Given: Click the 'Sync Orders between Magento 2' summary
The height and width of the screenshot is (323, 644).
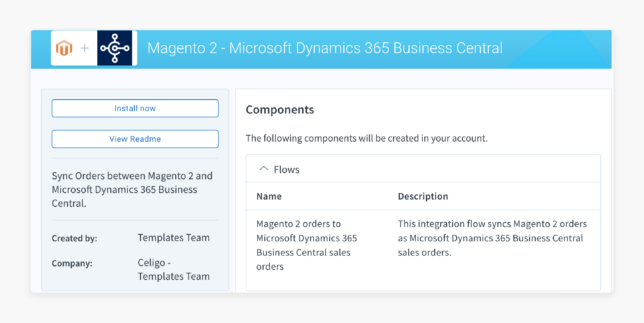Looking at the screenshot, I should (x=132, y=189).
